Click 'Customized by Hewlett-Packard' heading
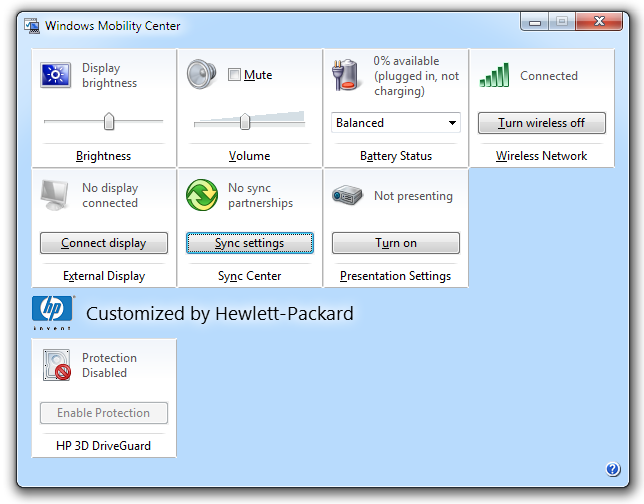This screenshot has height=504, width=644. (x=220, y=313)
